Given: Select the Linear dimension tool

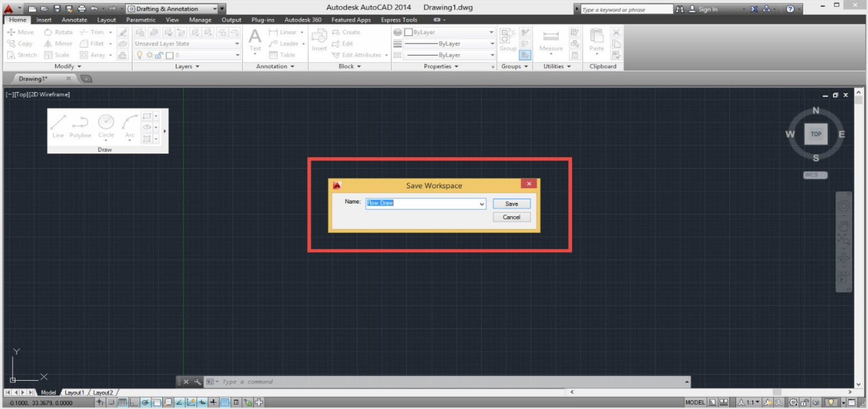Looking at the screenshot, I should coord(283,32).
